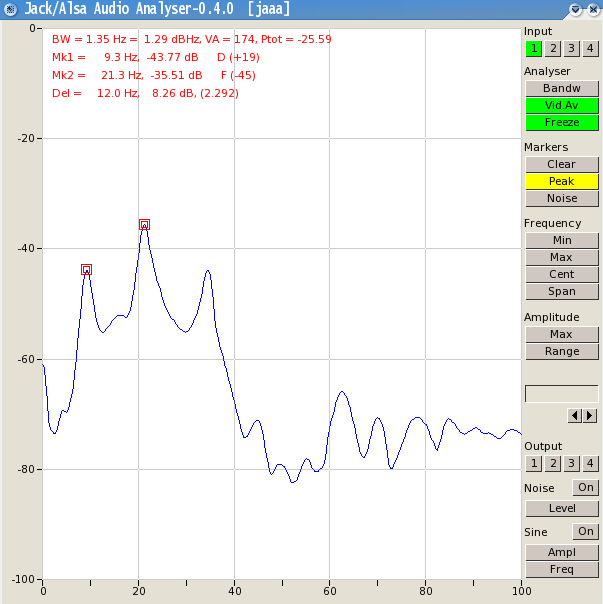Click the Frequency Cent button
This screenshot has width=603, height=604.
coord(562,274)
